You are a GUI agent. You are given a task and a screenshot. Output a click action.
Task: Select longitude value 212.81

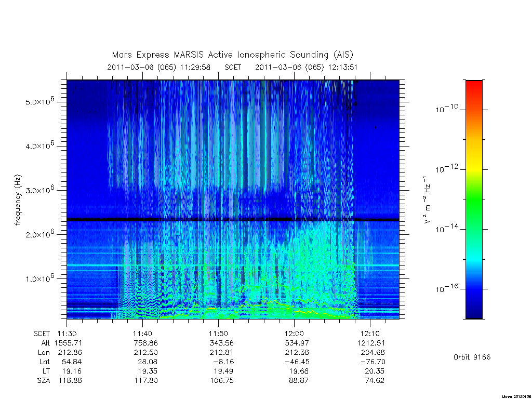click(x=221, y=353)
